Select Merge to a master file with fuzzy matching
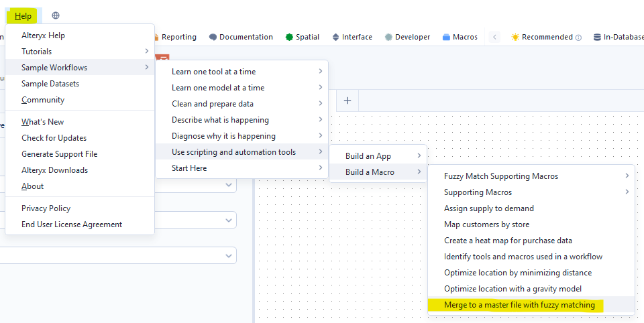Viewport: 644px width, 323px height. pyautogui.click(x=519, y=305)
